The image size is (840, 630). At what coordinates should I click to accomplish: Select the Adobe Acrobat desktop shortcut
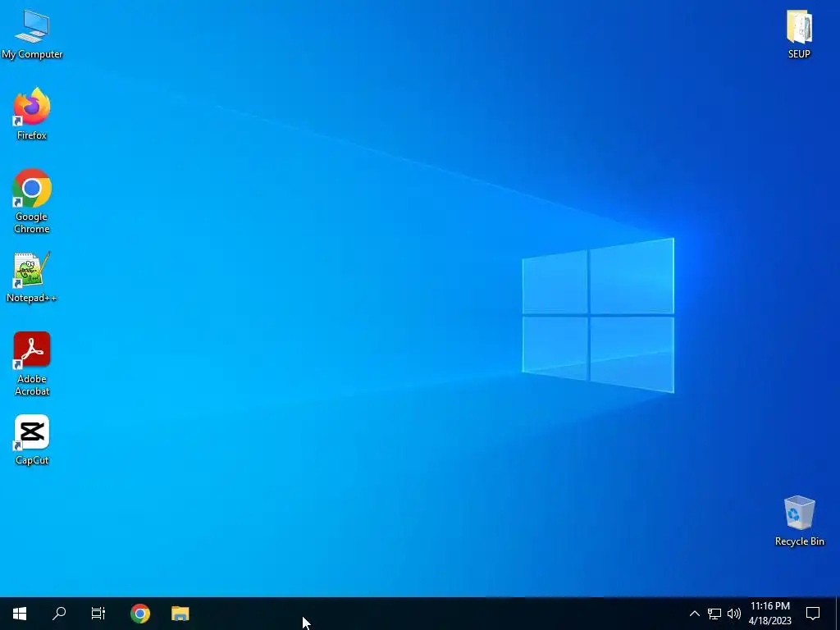point(32,363)
